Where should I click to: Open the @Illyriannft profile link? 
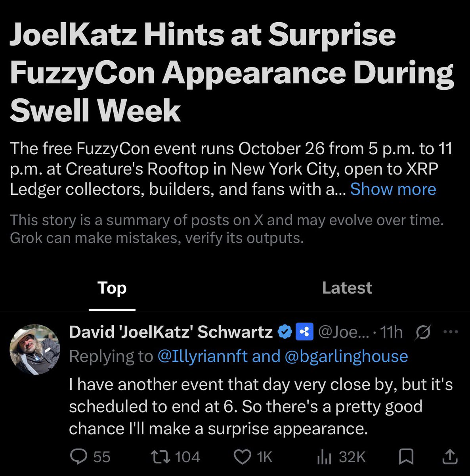pyautogui.click(x=203, y=356)
